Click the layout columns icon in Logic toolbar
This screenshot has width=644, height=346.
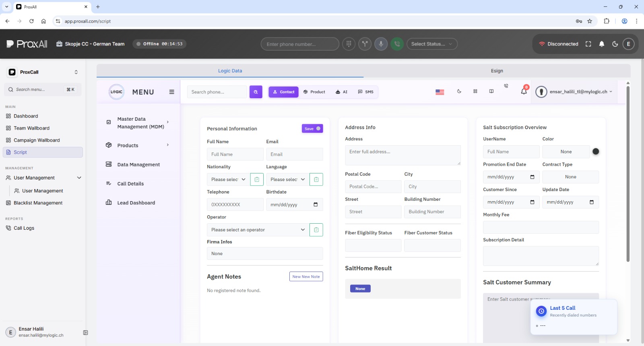[x=491, y=91]
